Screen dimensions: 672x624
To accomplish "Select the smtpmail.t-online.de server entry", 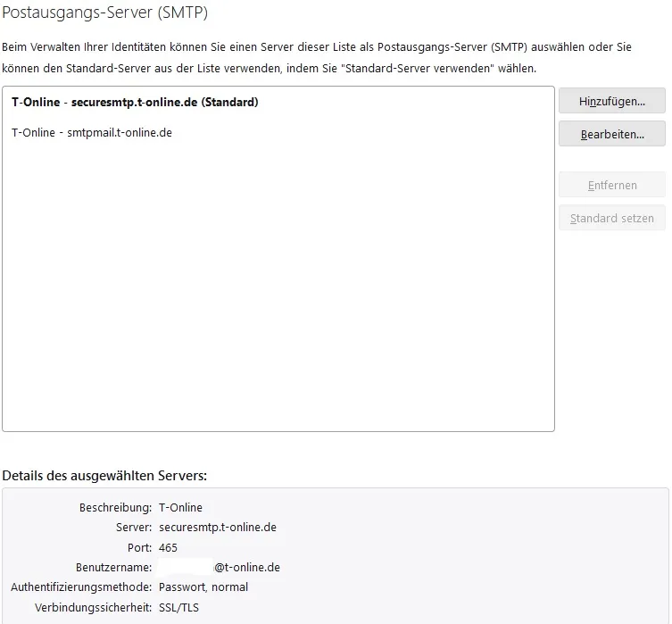I will [x=278, y=132].
